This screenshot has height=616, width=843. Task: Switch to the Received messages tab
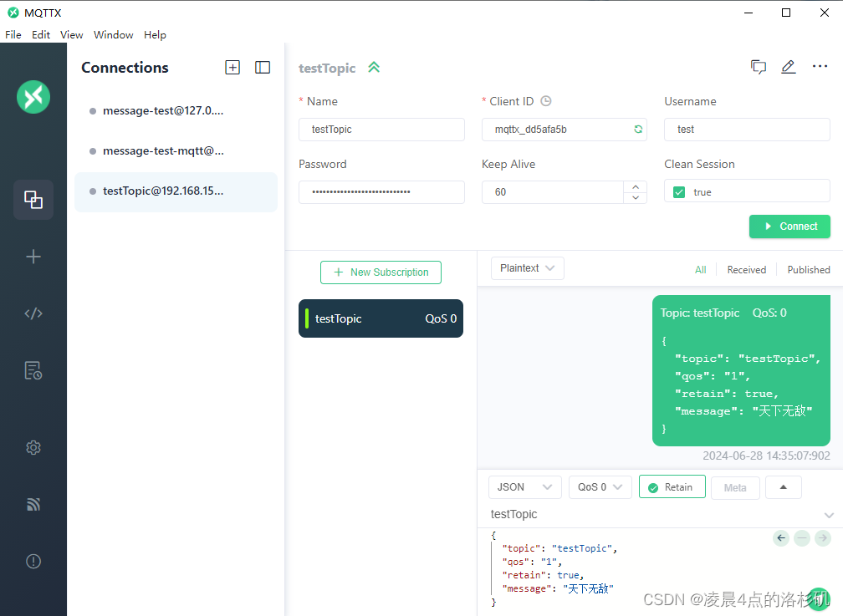click(x=746, y=269)
